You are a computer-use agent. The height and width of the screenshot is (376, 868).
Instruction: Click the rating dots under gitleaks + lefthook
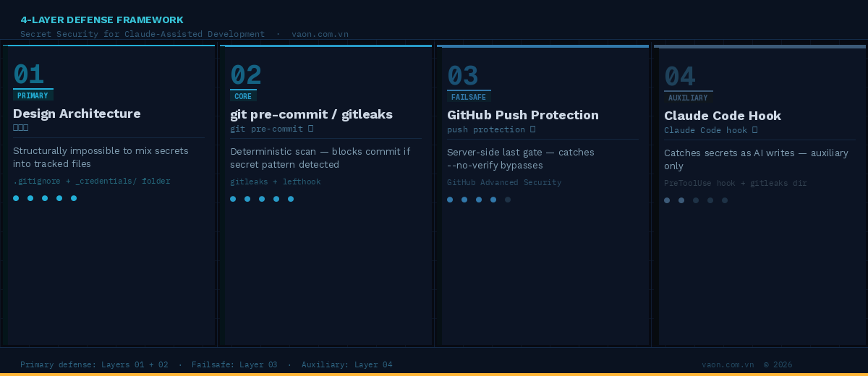(x=262, y=199)
